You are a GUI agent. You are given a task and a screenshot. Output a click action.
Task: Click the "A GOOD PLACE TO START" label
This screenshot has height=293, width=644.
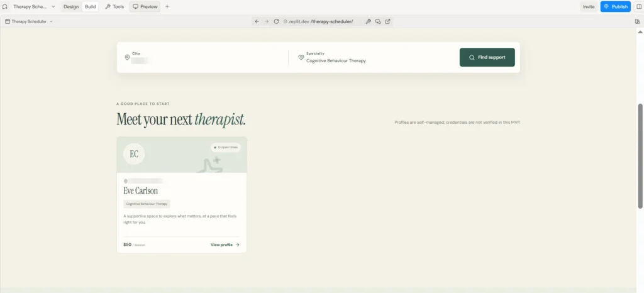tap(143, 104)
